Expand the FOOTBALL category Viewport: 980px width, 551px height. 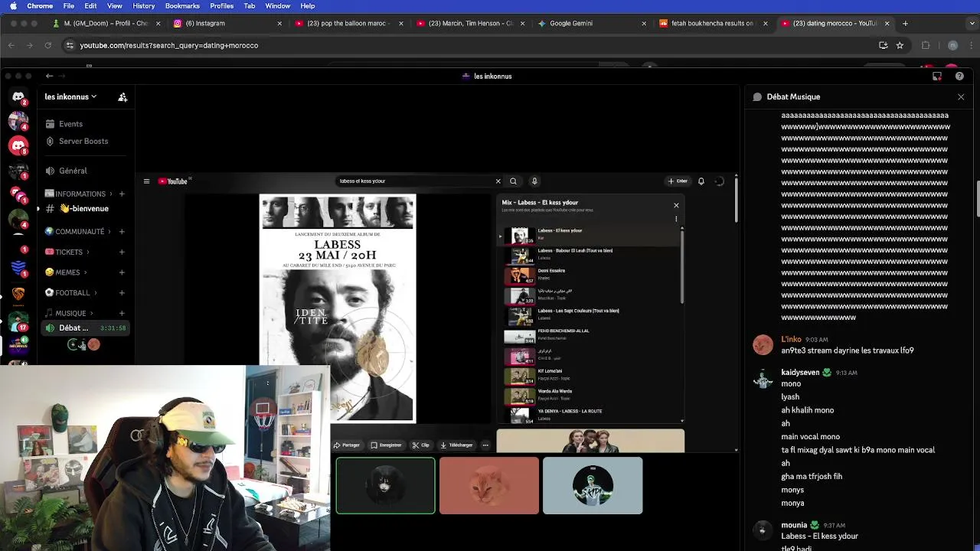click(72, 293)
